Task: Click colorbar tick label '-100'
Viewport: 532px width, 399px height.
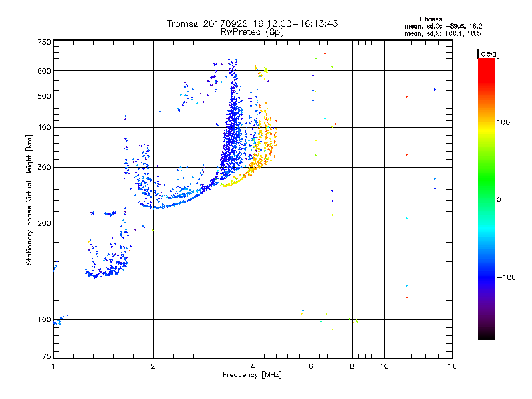Action: pos(506,277)
